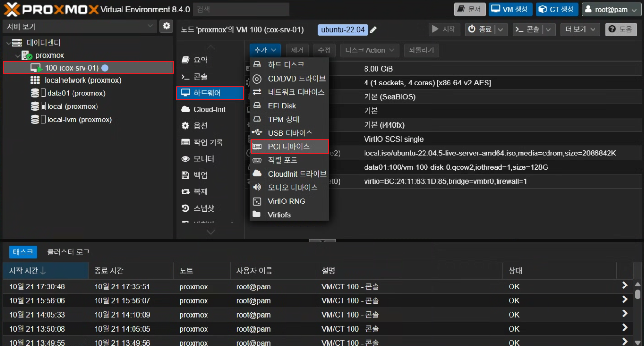The image size is (644, 346).
Task: Select local (proxmox) storage
Action: pyautogui.click(x=73, y=107)
